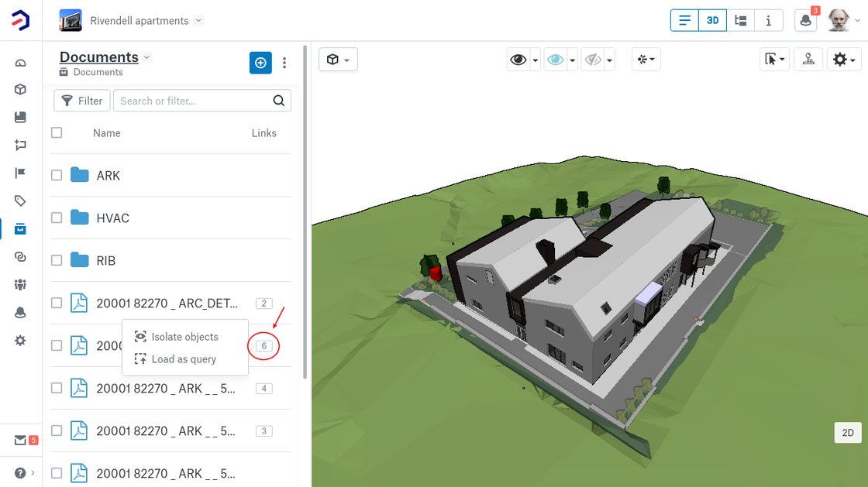Click the info panel icon in header
Image resolution: width=868 pixels, height=487 pixels.
(768, 21)
